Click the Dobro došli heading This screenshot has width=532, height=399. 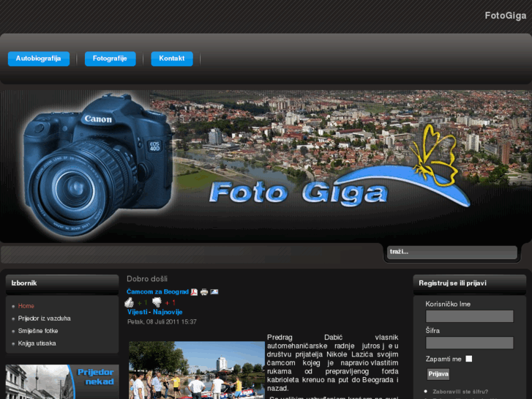point(147,279)
